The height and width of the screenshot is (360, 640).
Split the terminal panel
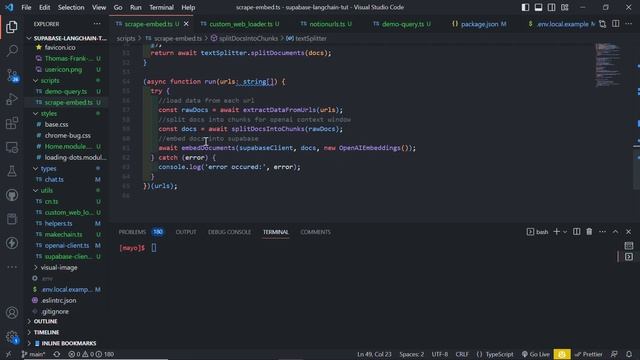(x=576, y=232)
